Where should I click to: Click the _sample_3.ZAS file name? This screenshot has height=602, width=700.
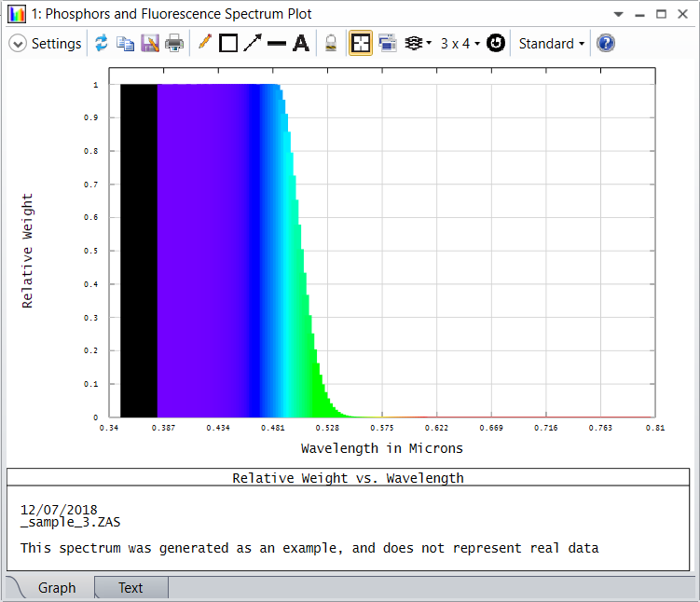click(71, 522)
